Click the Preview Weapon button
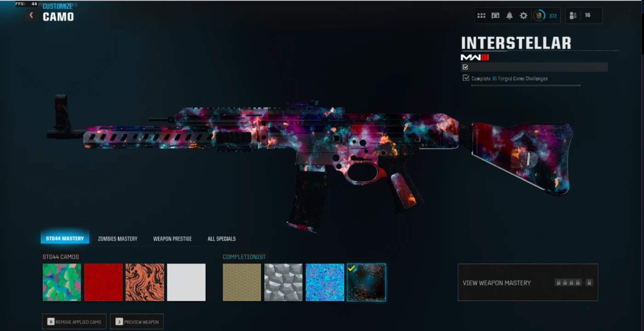Screen dimensions: 644x331 137,322
